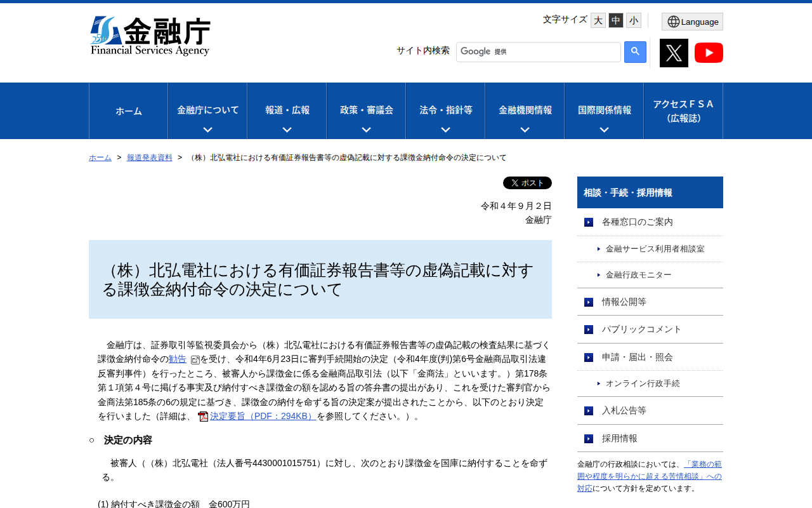The height and width of the screenshot is (508, 812).
Task: Share via the X ポスト button
Action: (x=527, y=183)
